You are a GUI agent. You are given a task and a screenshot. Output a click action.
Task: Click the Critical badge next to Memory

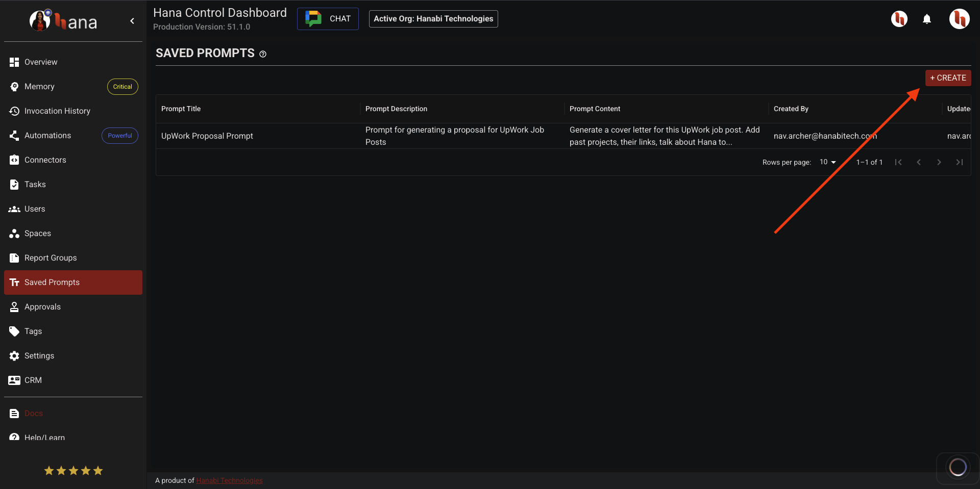(x=122, y=87)
